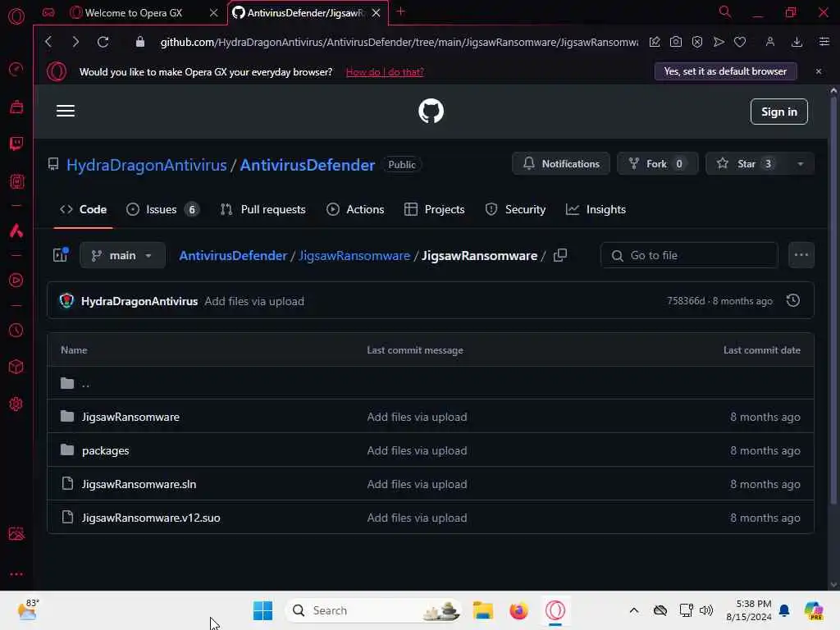Go back to previous page
The image size is (840, 630).
[48, 42]
